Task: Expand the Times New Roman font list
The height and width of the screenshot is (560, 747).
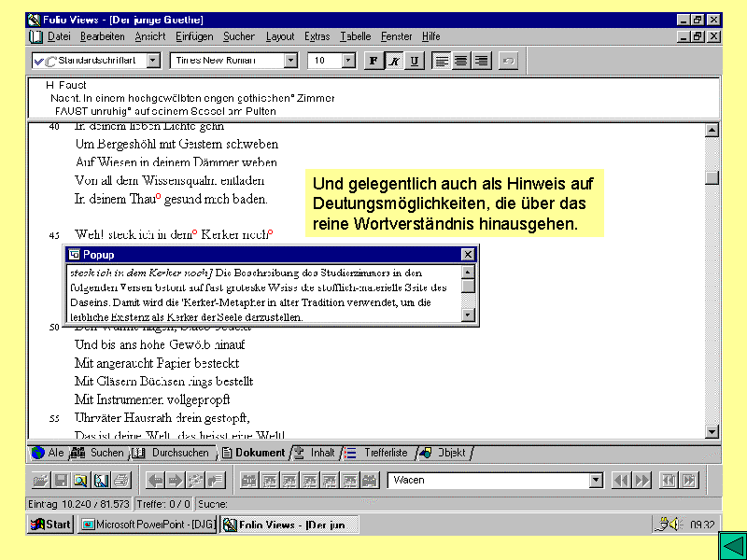Action: (290, 61)
